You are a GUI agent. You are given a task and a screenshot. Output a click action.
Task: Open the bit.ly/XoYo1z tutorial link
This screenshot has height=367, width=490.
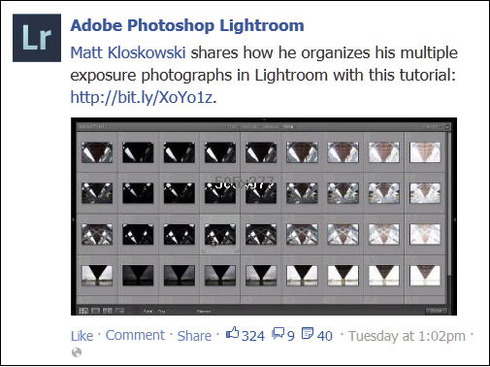tap(141, 97)
